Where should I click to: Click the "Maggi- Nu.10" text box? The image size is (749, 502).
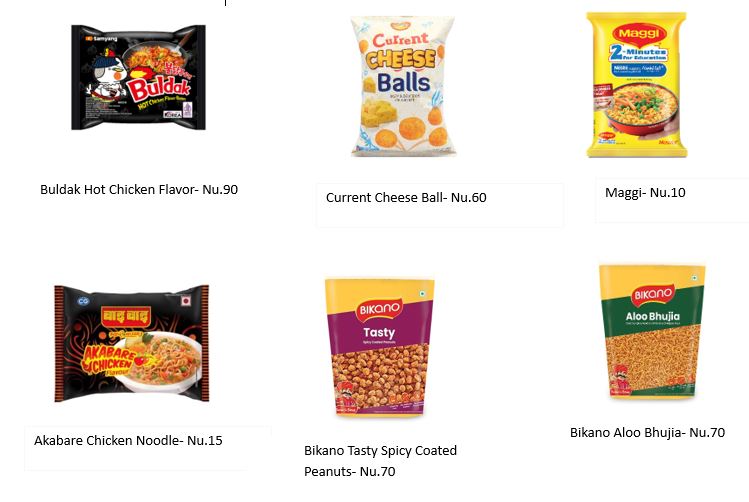(x=646, y=192)
